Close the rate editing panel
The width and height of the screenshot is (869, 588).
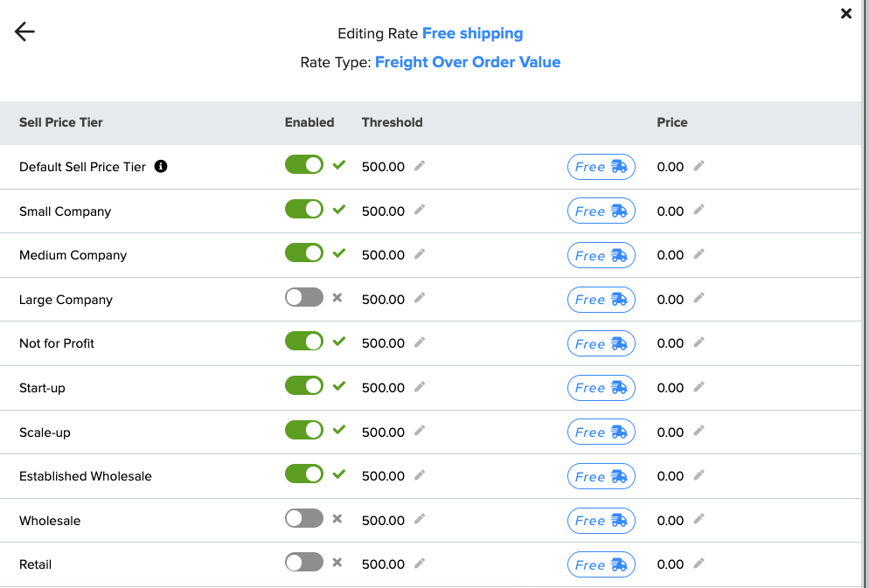tap(845, 13)
